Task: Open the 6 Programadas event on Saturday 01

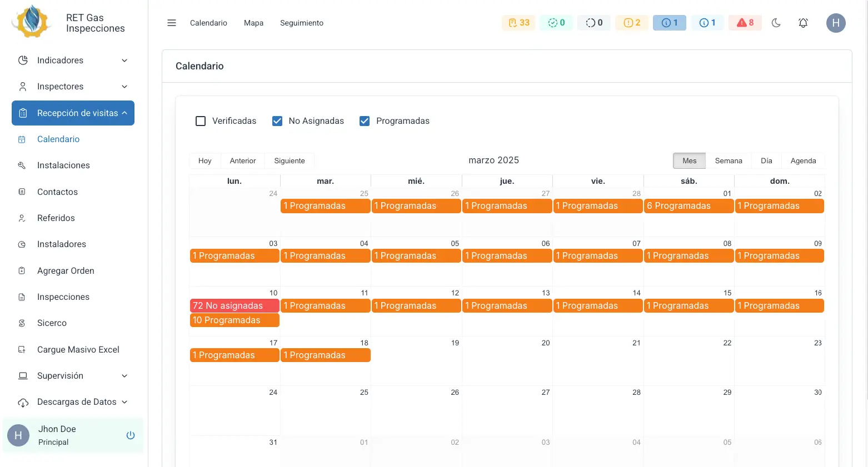Action: [689, 206]
